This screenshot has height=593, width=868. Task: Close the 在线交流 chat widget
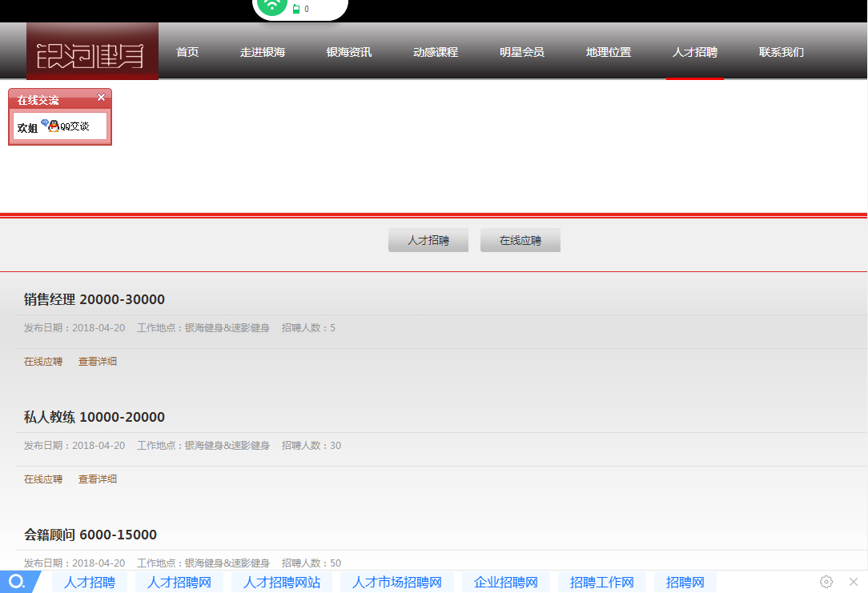coord(102,98)
